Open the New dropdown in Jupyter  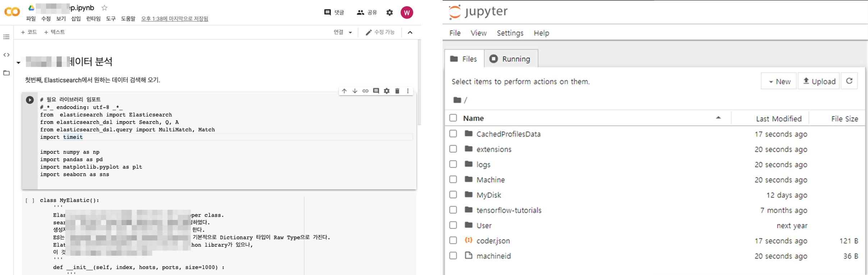(x=779, y=81)
